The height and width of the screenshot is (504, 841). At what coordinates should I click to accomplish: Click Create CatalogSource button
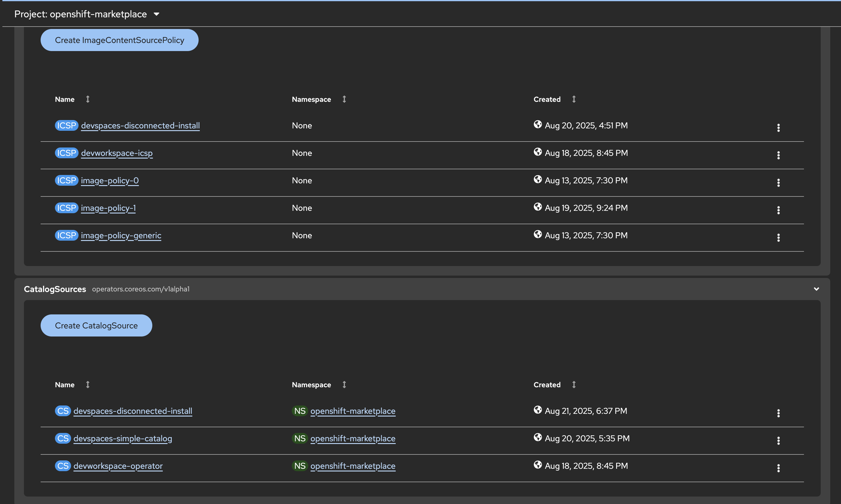(x=96, y=325)
